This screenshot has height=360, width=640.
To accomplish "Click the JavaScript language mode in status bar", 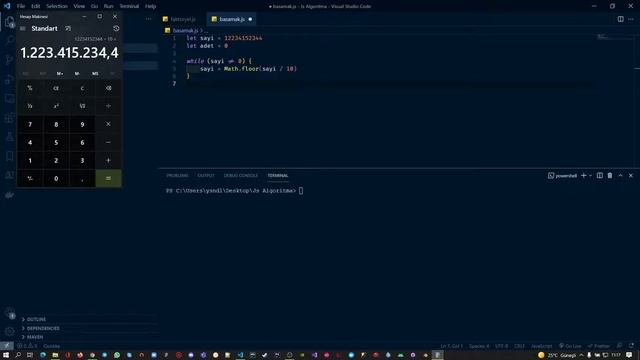I will 541,346.
